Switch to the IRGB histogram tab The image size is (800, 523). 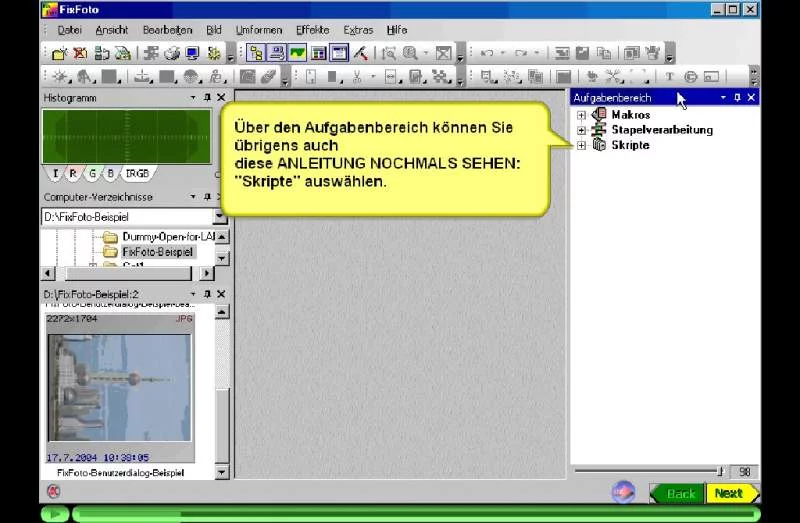click(137, 173)
